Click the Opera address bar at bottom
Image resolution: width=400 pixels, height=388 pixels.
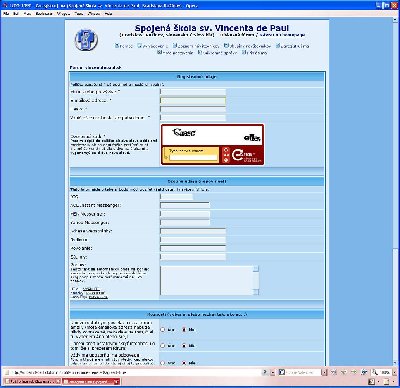[x=132, y=372]
